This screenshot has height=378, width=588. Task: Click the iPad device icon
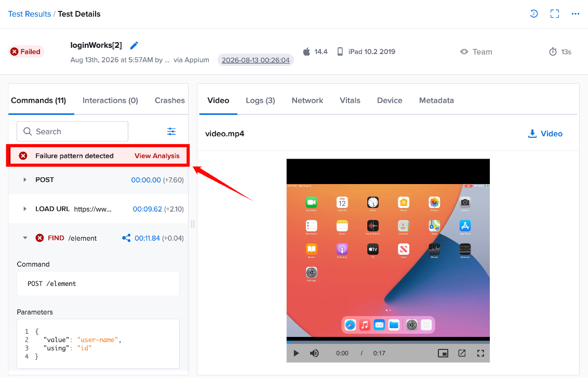[340, 52]
